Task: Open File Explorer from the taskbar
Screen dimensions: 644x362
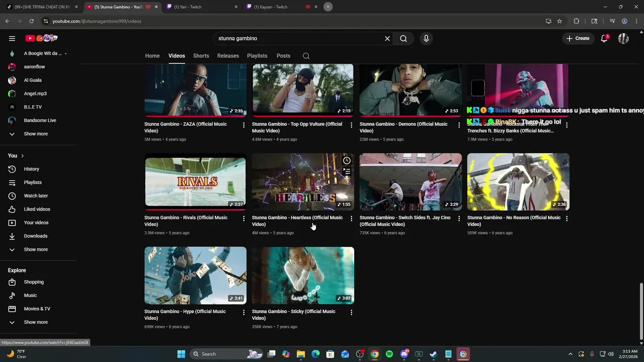Action: pos(301,354)
